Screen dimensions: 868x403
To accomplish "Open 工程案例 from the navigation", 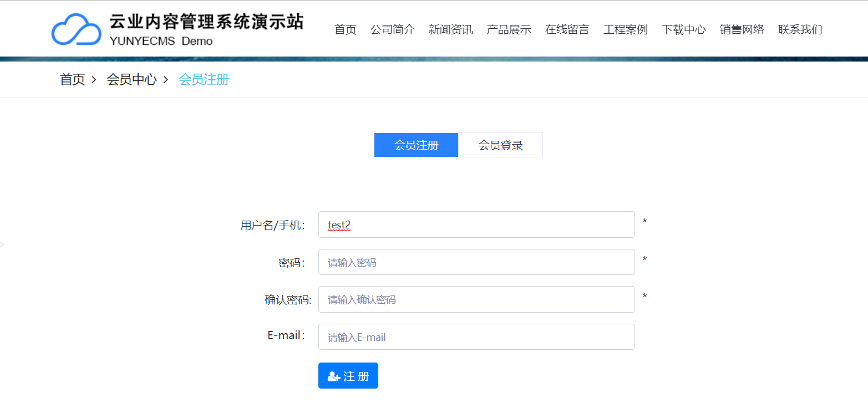I will tap(625, 30).
